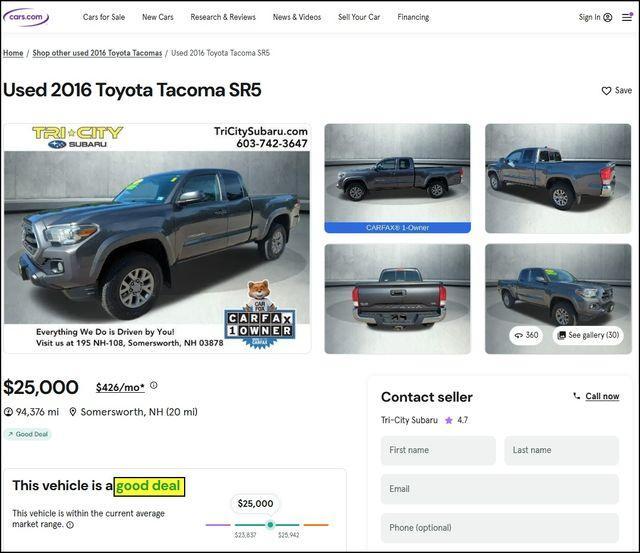Image resolution: width=640 pixels, height=553 pixels.
Task: Click the $426/mo payment estimate link
Action: pyautogui.click(x=120, y=387)
